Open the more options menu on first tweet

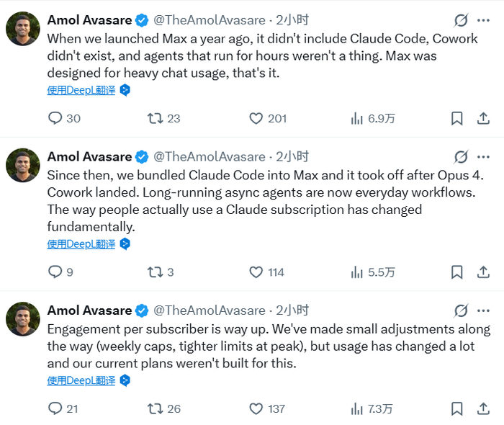pyautogui.click(x=483, y=20)
